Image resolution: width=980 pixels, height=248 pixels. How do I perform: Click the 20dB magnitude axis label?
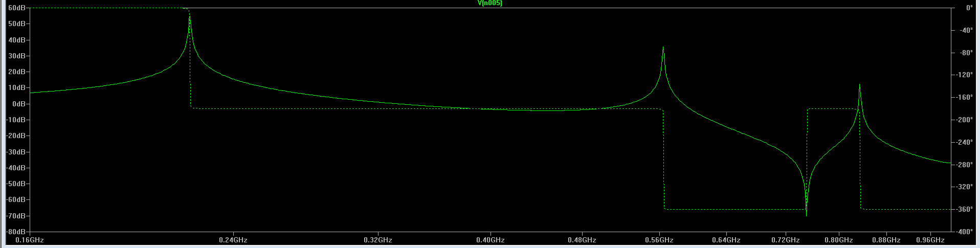pyautogui.click(x=16, y=72)
